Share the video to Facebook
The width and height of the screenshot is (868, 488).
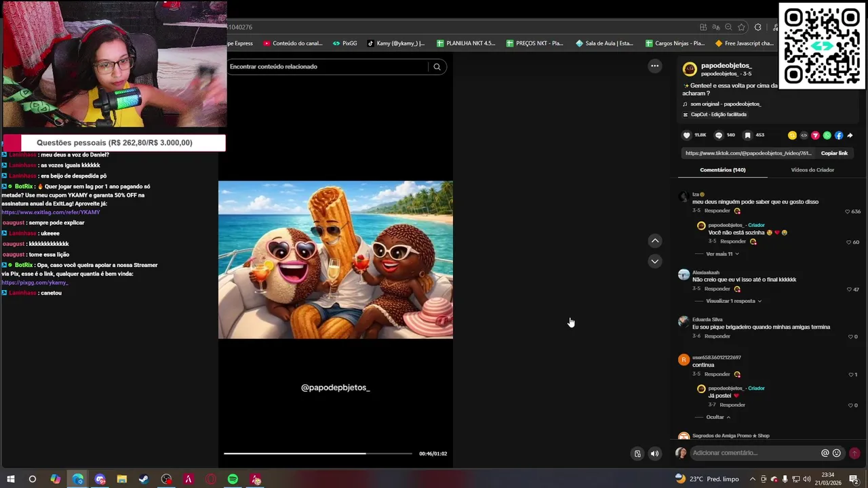pyautogui.click(x=839, y=136)
